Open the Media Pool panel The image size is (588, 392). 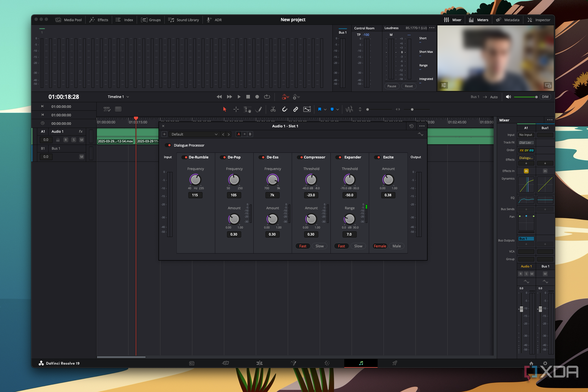(x=69, y=20)
